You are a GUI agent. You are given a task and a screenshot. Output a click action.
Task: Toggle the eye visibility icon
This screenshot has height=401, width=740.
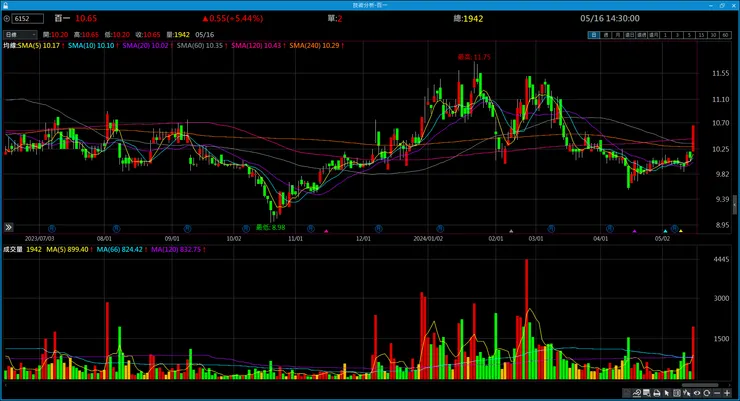click(697, 393)
